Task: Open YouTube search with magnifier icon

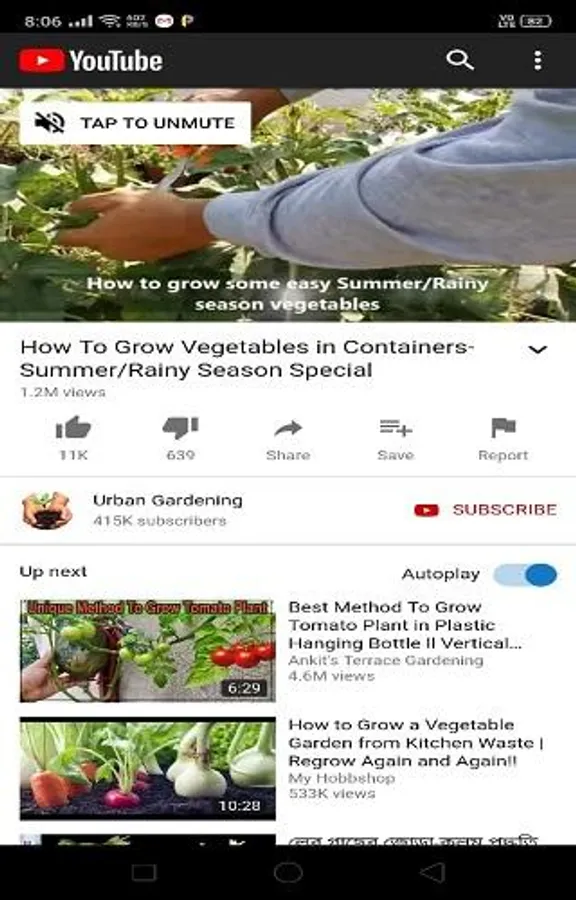Action: click(x=460, y=60)
